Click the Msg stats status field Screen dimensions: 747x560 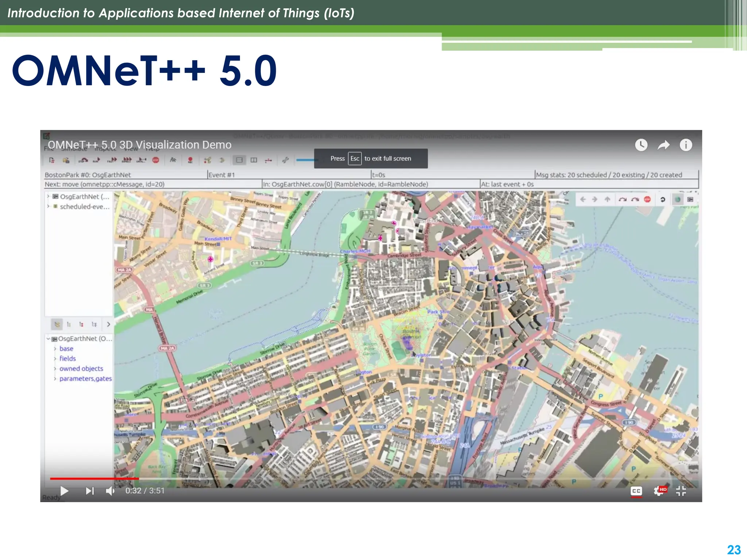[x=616, y=175]
